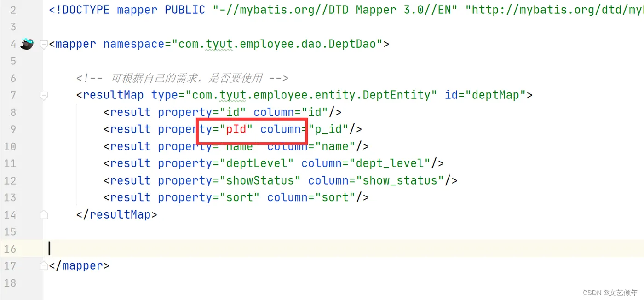Click the mapper opening tag name on line 4
The image size is (644, 300).
click(x=76, y=44)
